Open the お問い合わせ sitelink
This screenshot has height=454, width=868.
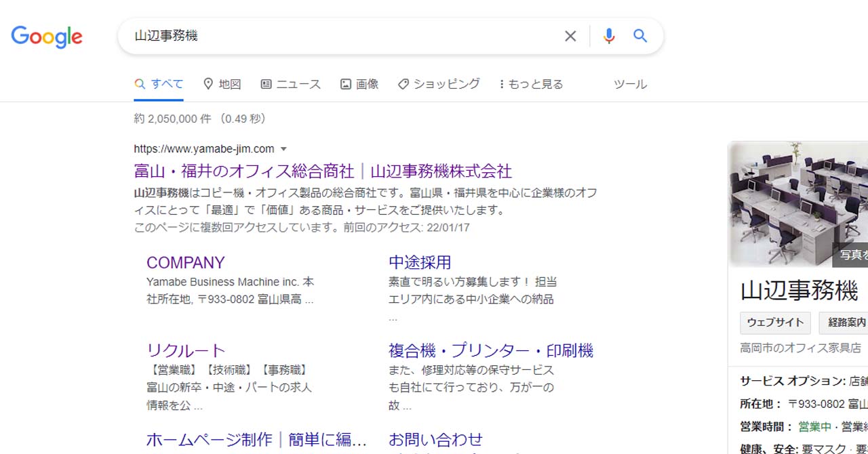(x=435, y=439)
